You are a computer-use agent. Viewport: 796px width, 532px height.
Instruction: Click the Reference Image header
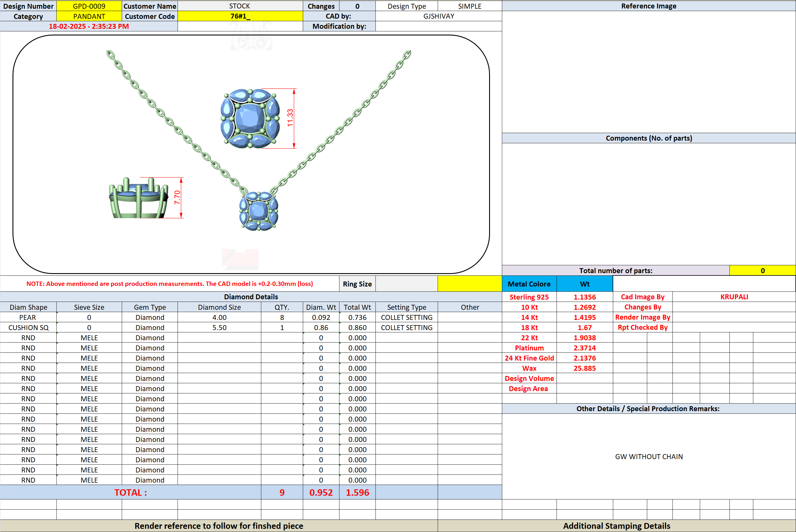[648, 6]
